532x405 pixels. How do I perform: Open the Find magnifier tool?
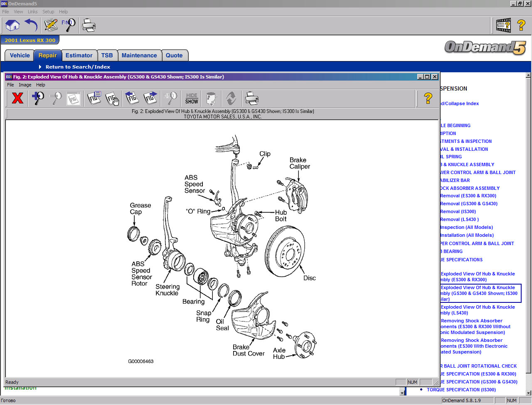click(69, 25)
